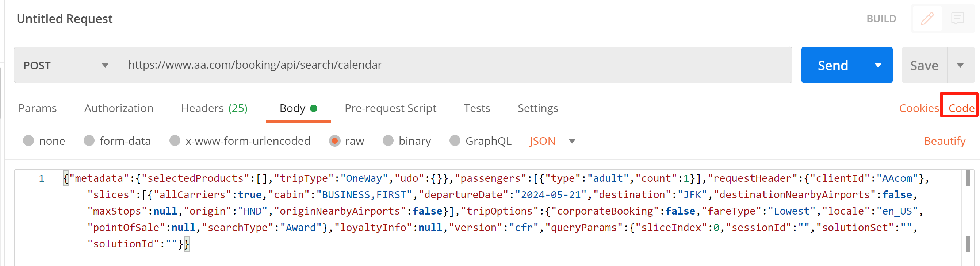Image resolution: width=980 pixels, height=266 pixels.
Task: Save the request
Action: [x=924, y=65]
